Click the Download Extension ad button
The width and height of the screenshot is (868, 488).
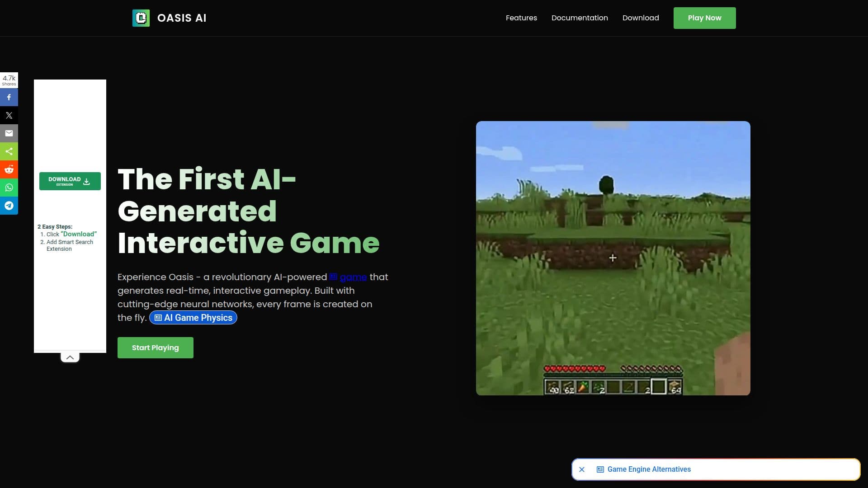coord(70,181)
